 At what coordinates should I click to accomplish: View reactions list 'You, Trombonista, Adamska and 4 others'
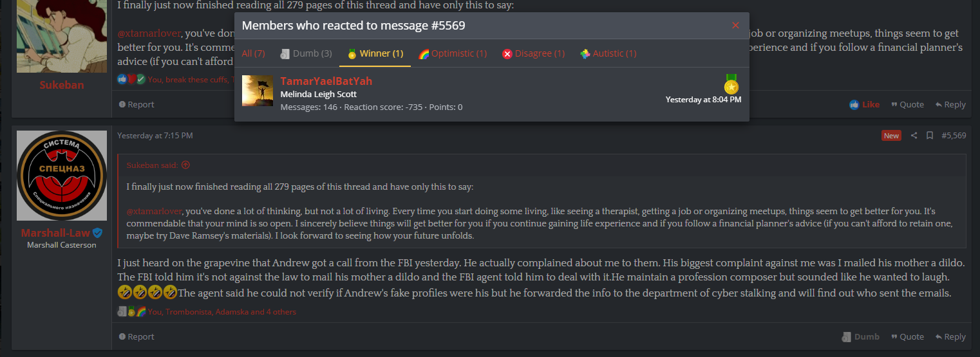pyautogui.click(x=222, y=312)
